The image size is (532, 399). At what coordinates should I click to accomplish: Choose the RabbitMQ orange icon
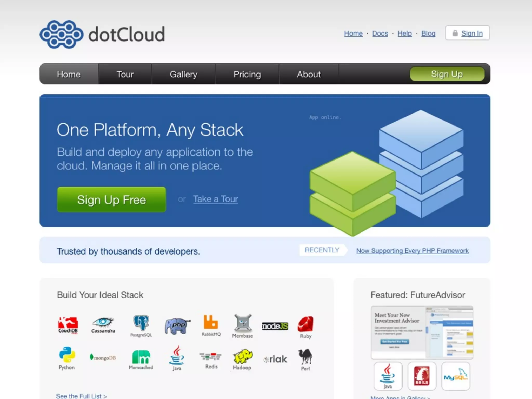click(x=211, y=325)
